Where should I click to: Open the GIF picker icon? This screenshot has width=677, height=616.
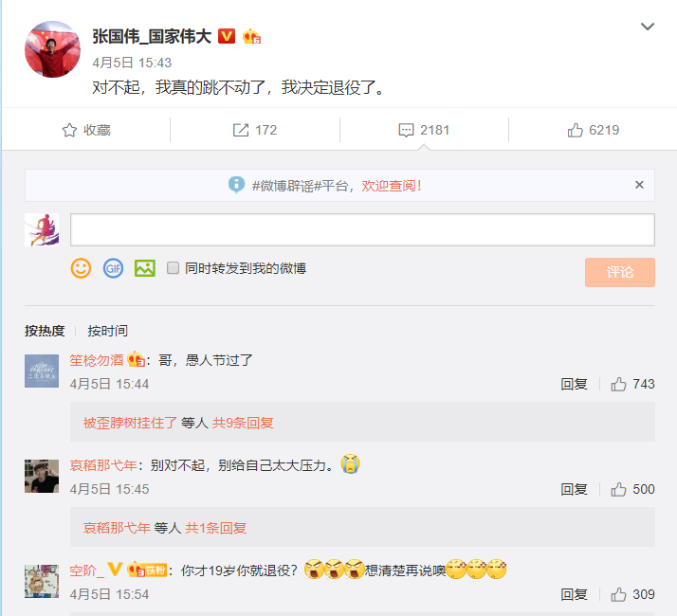[x=113, y=268]
